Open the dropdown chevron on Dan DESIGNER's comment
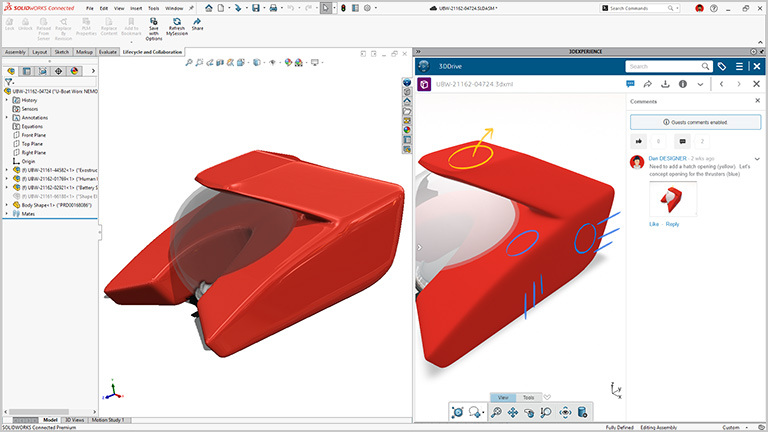Image resolution: width=768 pixels, height=432 pixels. [x=757, y=159]
